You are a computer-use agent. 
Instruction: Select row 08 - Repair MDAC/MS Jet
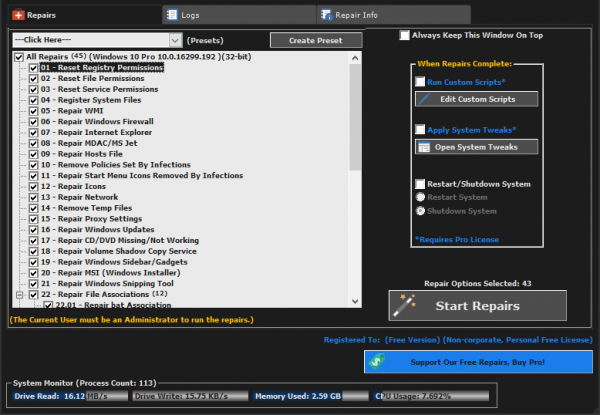89,143
